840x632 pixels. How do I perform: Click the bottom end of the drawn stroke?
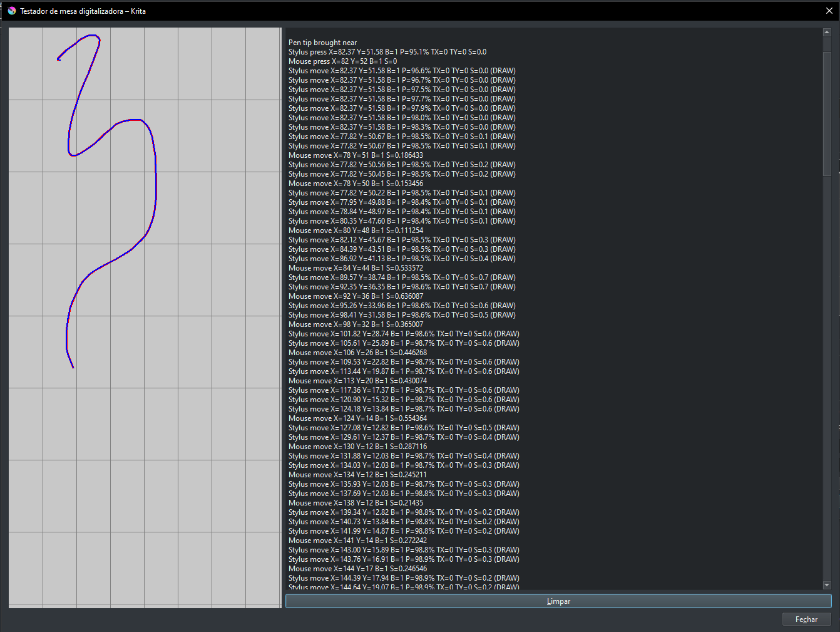[x=73, y=368]
